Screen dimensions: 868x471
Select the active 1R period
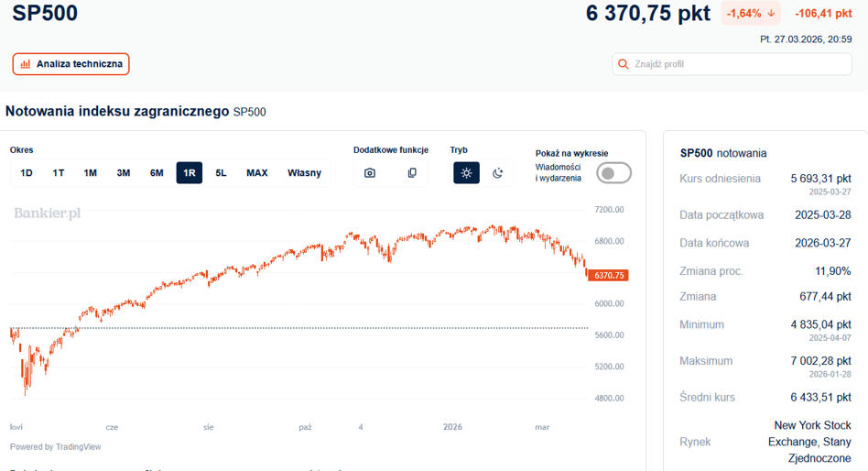click(190, 173)
